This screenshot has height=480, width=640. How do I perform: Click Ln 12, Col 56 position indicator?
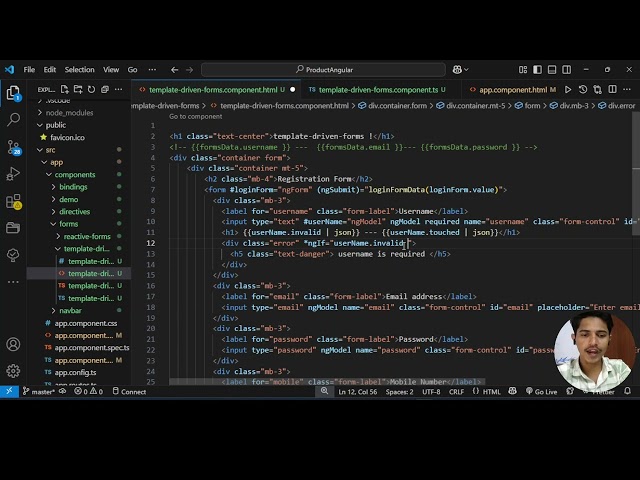pyautogui.click(x=358, y=392)
